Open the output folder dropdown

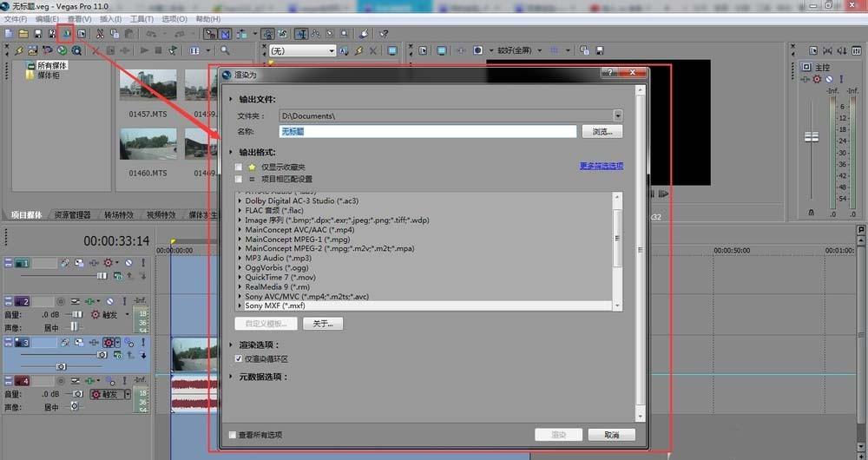(x=617, y=115)
